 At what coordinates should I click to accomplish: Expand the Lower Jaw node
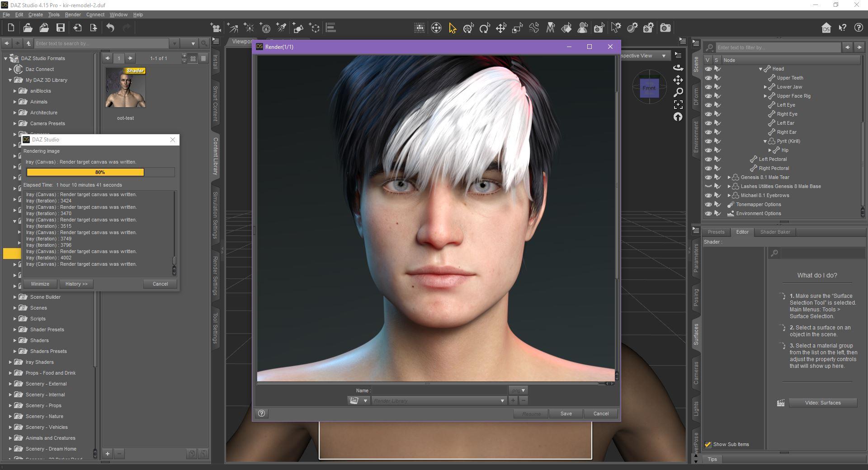point(765,87)
